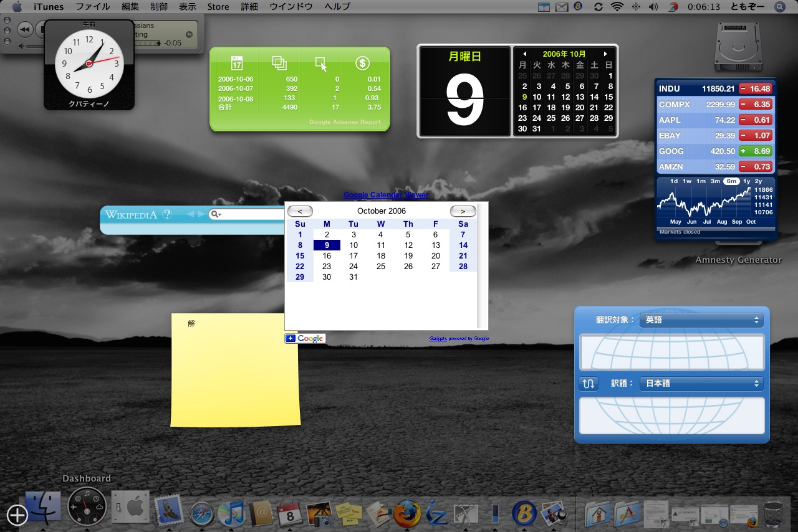
Task: Click the Spotlight magnifier in the menu bar
Action: (779, 7)
